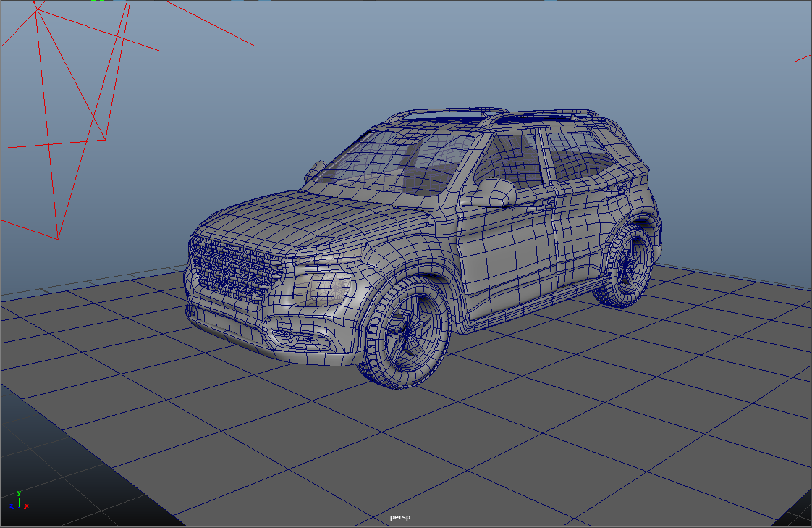This screenshot has height=528, width=812.
Task: Click the origin of the axis gizmo
Action: [x=19, y=507]
